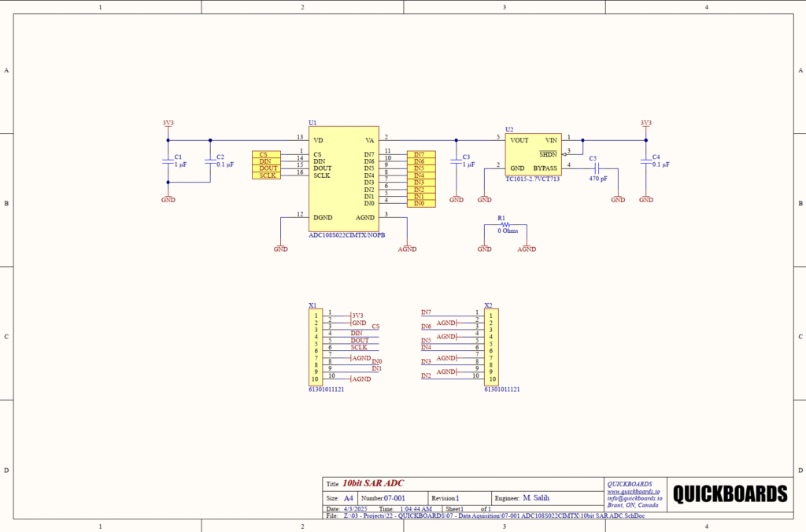
Task: Click the 3V3 power symbol above C4
Action: [645, 124]
